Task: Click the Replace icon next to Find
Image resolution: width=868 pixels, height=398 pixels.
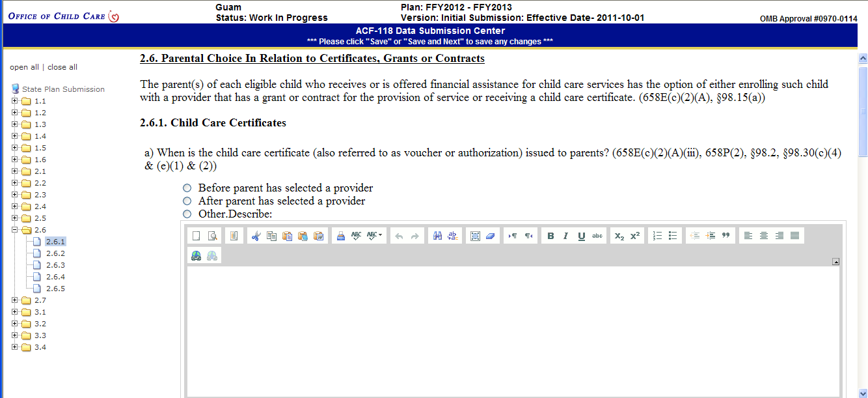Action: pos(454,236)
